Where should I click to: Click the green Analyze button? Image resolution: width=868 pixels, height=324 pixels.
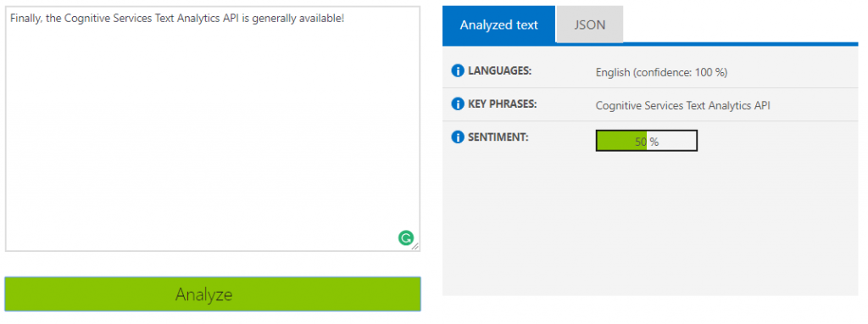[213, 294]
